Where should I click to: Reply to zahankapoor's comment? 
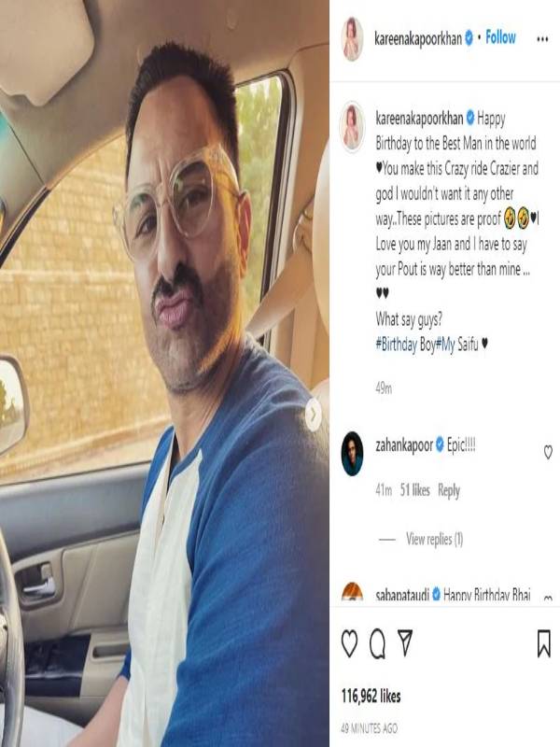pyautogui.click(x=449, y=491)
